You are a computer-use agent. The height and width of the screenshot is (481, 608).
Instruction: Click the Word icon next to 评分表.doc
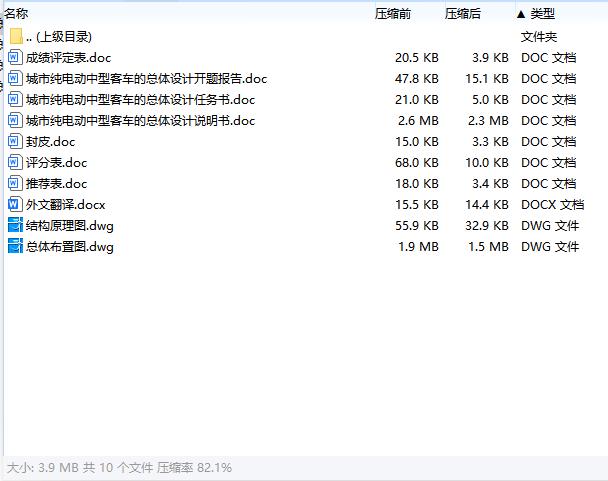click(15, 163)
